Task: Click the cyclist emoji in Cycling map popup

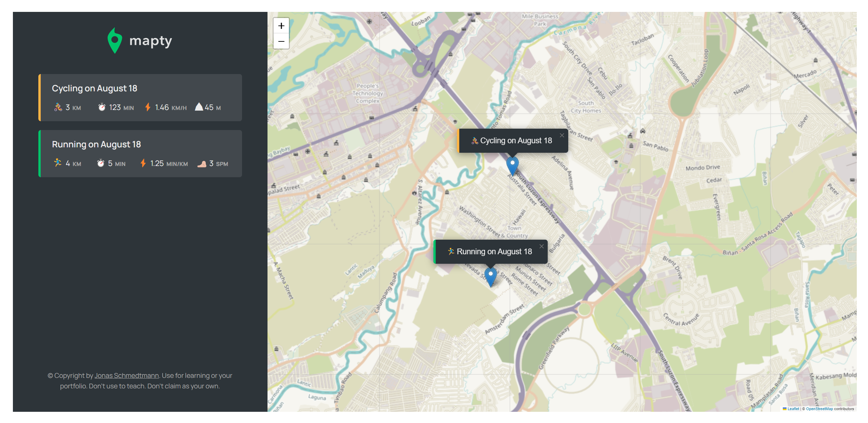Action: (475, 141)
